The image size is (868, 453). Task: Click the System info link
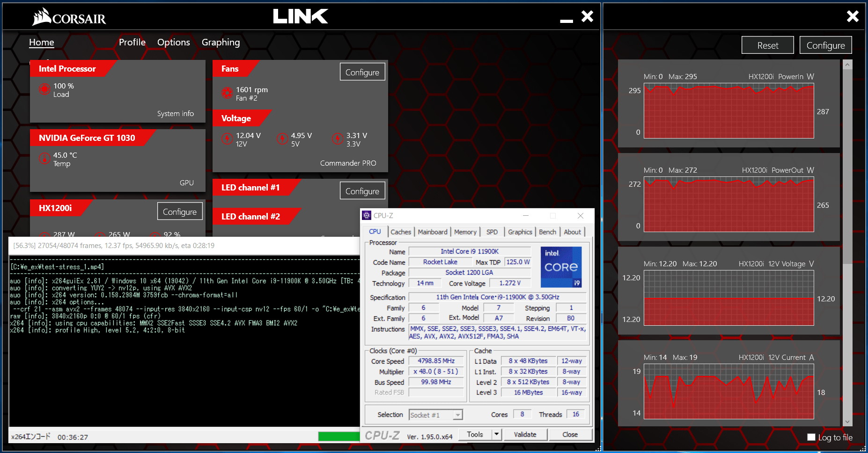coord(176,113)
